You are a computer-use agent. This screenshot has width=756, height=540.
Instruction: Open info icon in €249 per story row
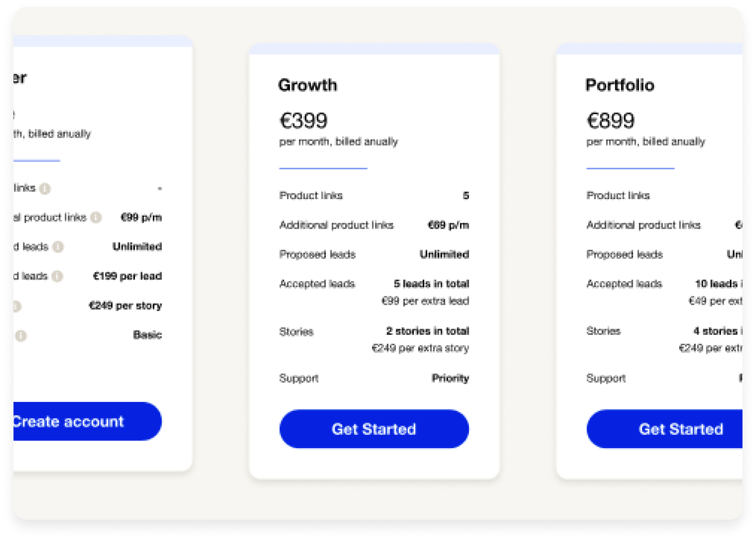click(x=17, y=306)
